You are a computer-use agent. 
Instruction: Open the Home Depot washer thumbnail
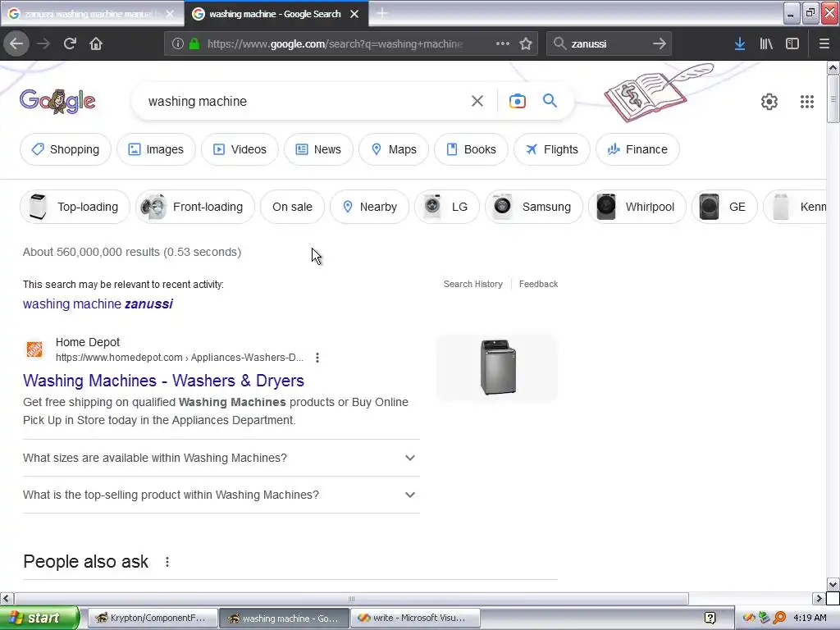[497, 368]
